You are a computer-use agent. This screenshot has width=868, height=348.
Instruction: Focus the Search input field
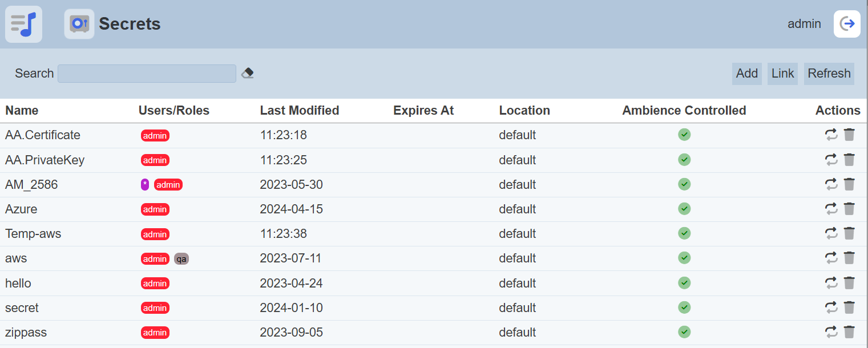(147, 74)
